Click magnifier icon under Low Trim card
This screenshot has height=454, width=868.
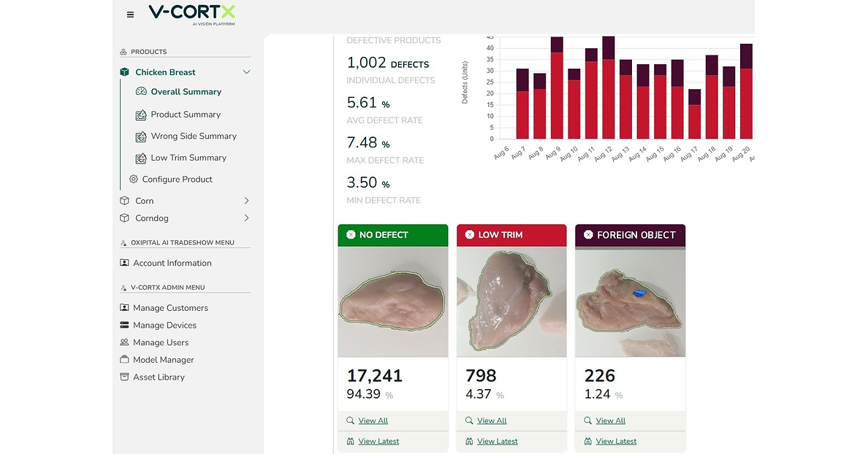tap(469, 421)
